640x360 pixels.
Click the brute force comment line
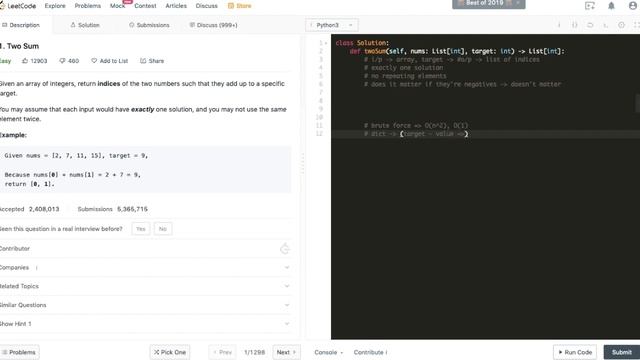[x=416, y=126]
